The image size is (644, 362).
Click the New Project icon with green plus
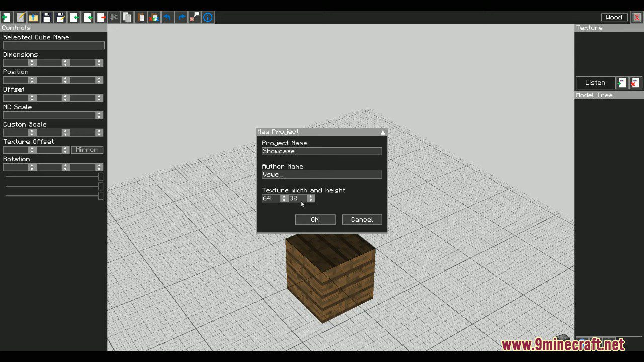pyautogui.click(x=6, y=18)
